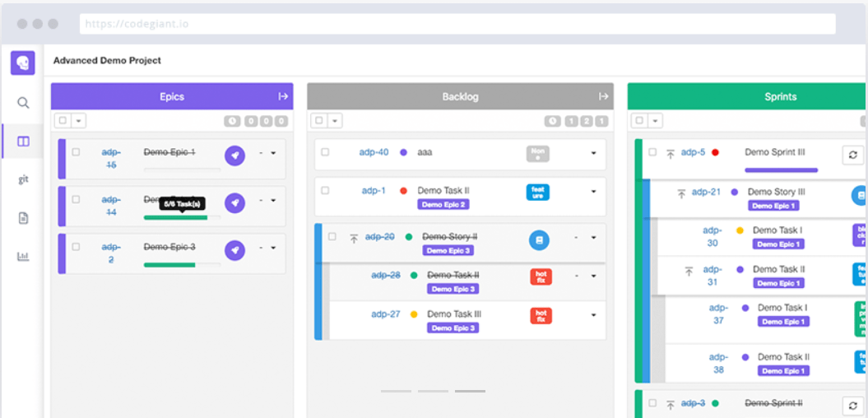Tick the select-all checkbox in the Backlog toolbar
This screenshot has height=418, width=868.
point(319,120)
